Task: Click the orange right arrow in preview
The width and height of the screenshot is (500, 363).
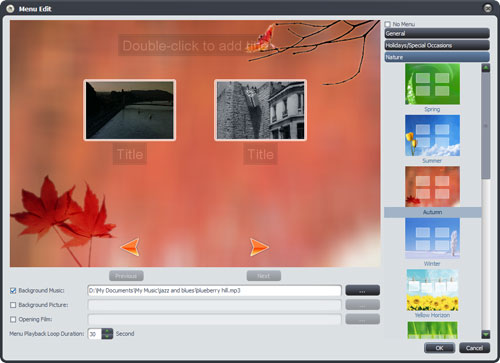Action: tap(259, 247)
